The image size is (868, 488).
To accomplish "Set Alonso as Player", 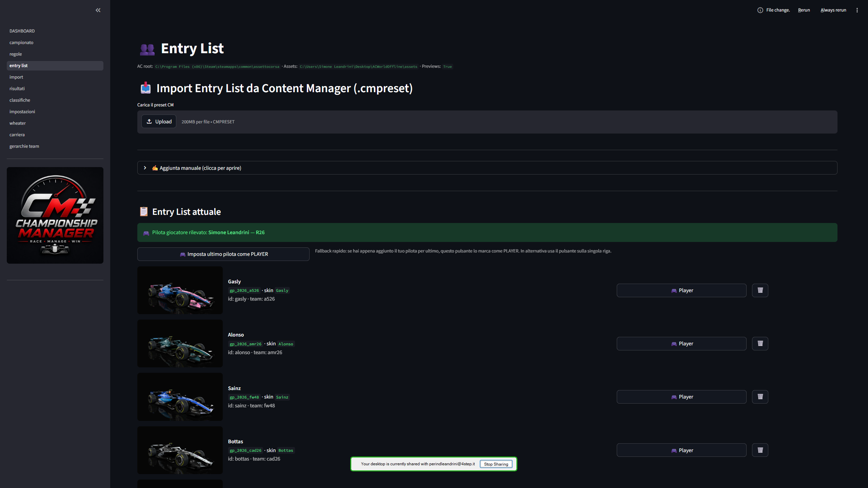I will point(681,344).
